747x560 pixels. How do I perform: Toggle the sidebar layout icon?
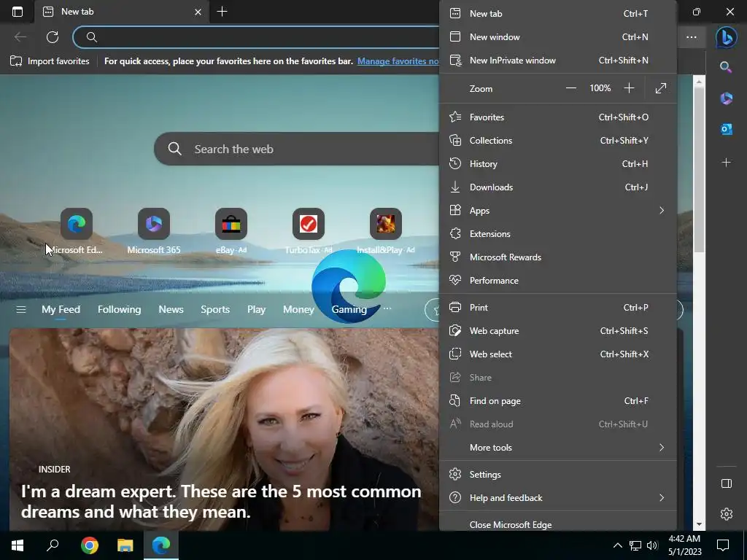tap(727, 484)
